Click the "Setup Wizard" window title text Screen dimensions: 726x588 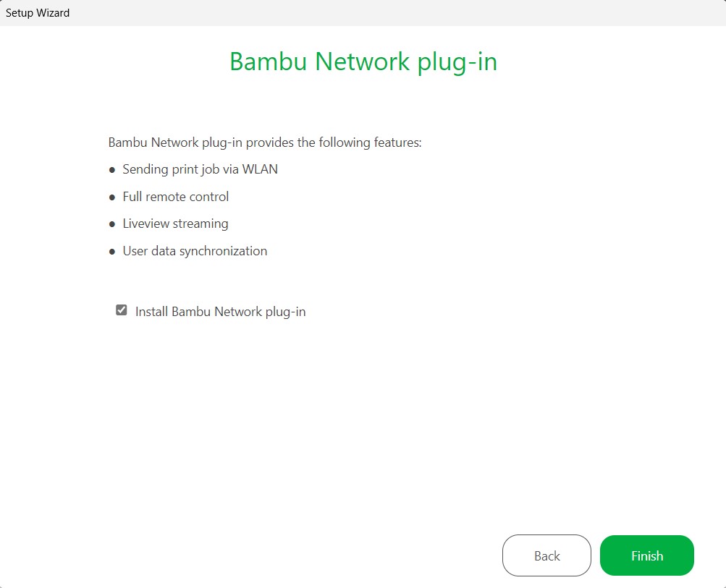coord(38,12)
